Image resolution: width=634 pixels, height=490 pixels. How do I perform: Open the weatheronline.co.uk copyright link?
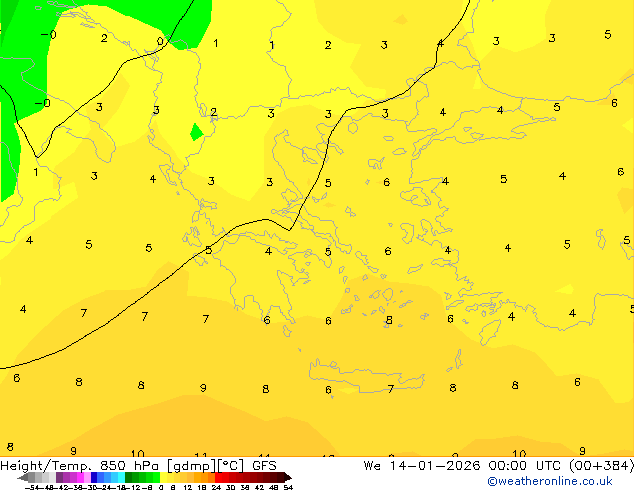549,481
